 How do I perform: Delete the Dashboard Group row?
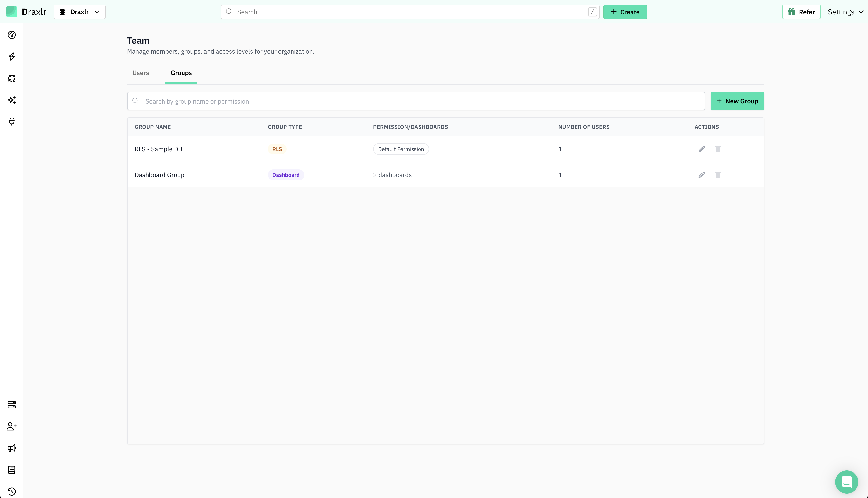[718, 175]
